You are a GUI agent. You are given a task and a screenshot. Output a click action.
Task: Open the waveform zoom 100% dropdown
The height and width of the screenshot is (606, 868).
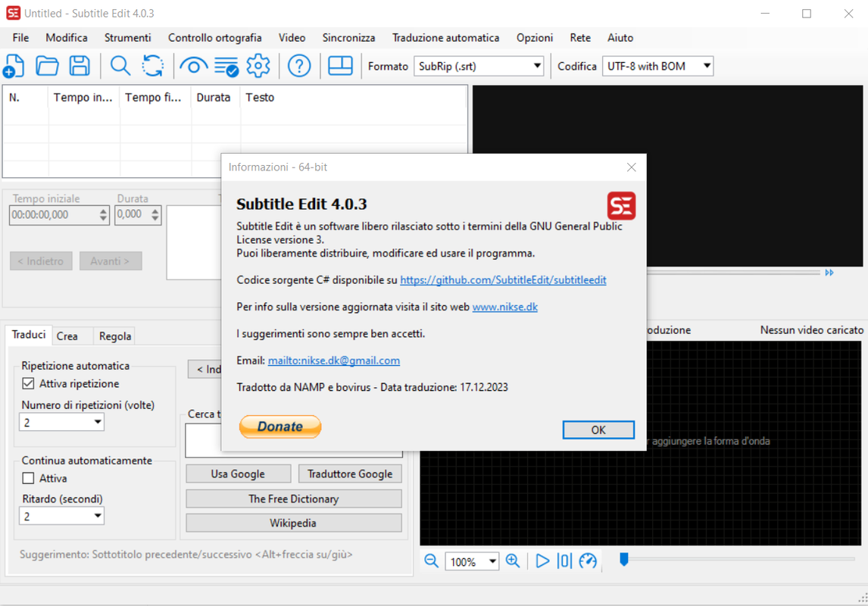(472, 562)
